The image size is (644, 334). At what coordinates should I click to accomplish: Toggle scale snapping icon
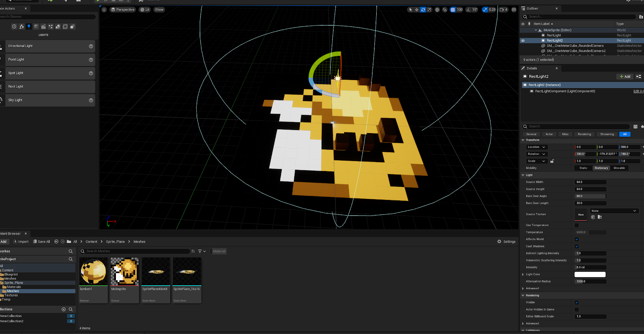pyautogui.click(x=485, y=10)
